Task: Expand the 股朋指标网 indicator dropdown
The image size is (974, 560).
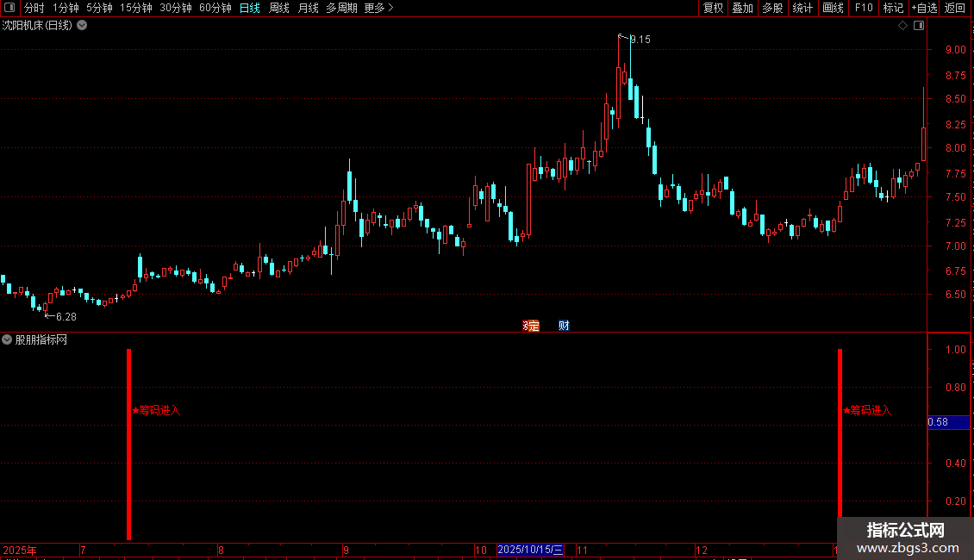Action: click(7, 339)
